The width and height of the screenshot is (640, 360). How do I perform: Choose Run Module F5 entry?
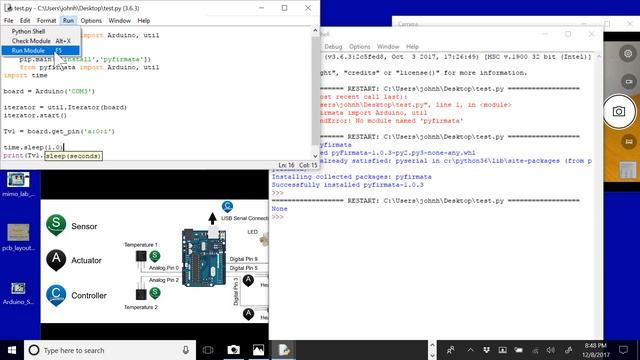[x=40, y=51]
